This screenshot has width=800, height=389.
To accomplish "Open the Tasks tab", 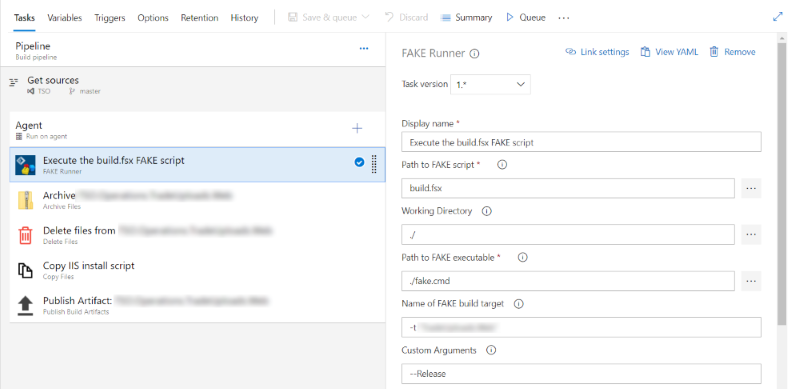I will (24, 18).
